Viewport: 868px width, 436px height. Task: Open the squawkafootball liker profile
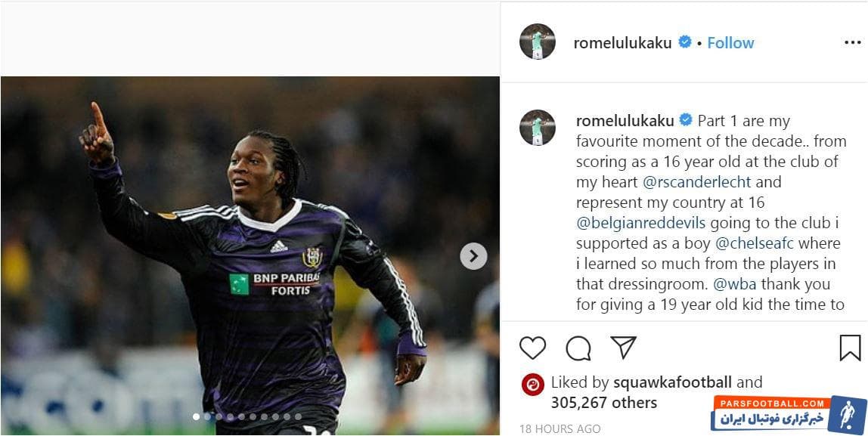coord(672,382)
